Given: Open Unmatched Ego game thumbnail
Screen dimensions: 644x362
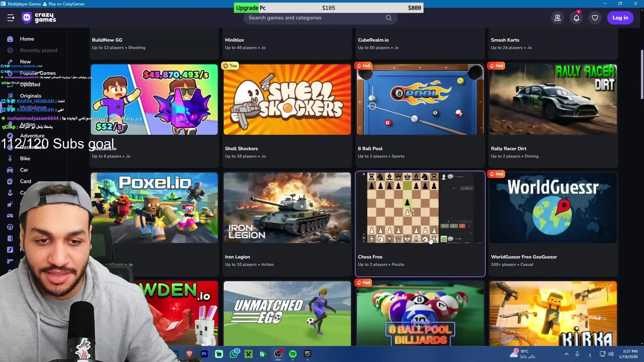Looking at the screenshot, I should tap(287, 313).
